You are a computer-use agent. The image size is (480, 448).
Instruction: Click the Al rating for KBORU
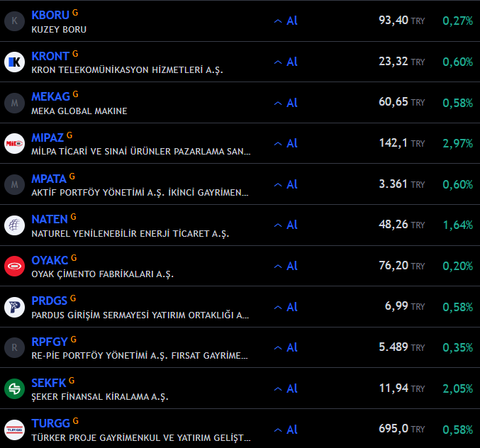[286, 21]
